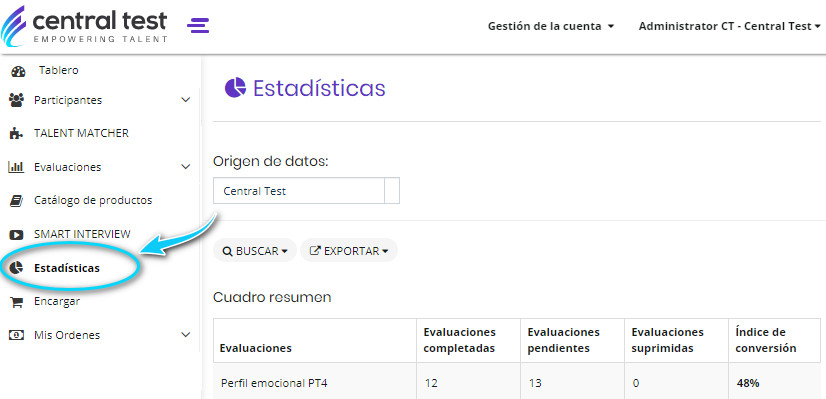Toggle the purple hamburger sidebar menu icon
This screenshot has width=826, height=399.
198,25
